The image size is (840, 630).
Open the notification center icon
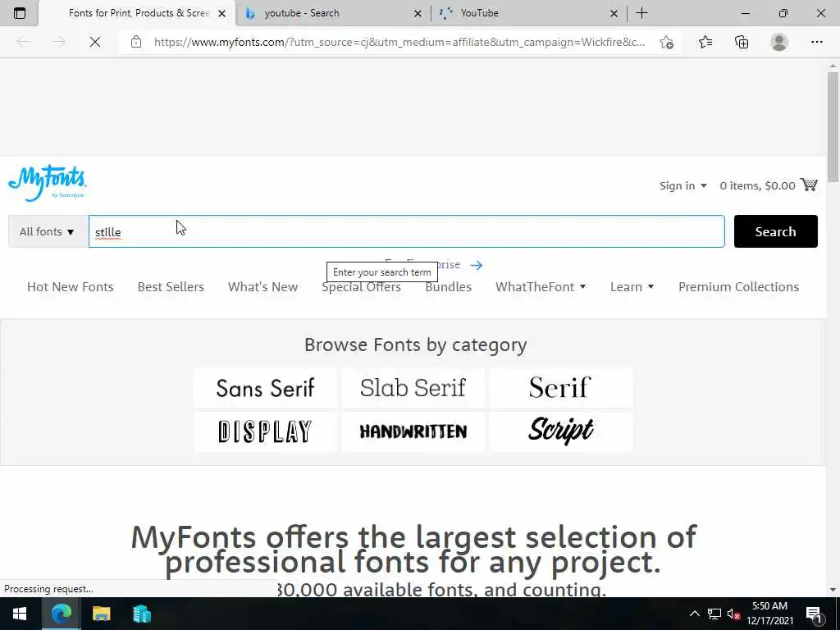(x=814, y=614)
